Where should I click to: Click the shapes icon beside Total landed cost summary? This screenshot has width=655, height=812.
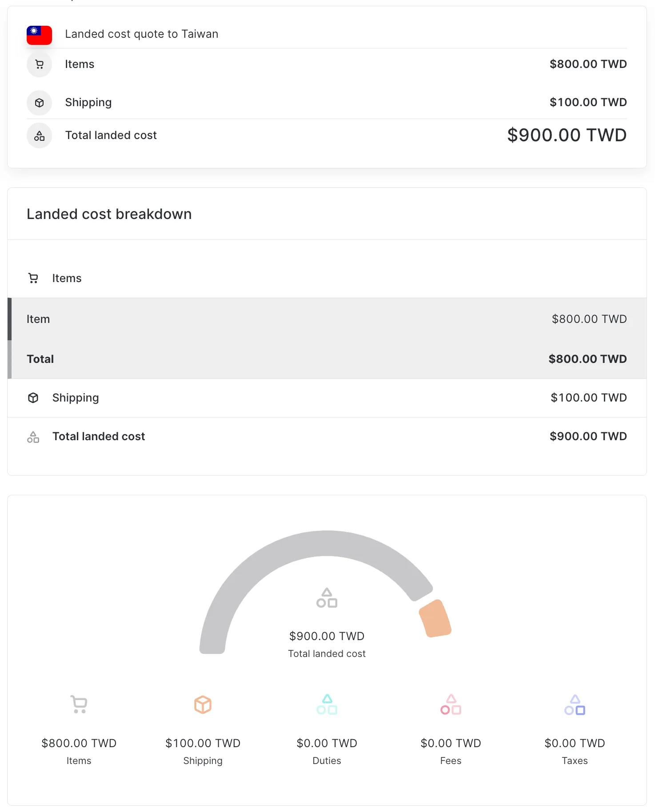(39, 135)
